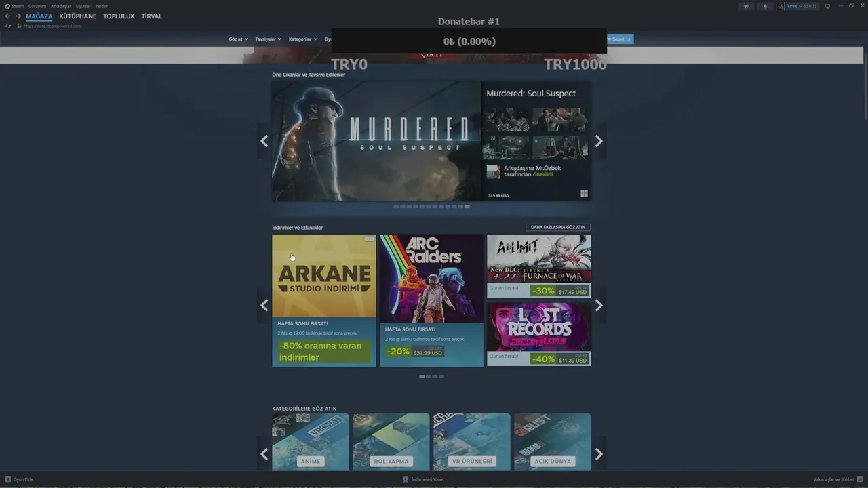The width and height of the screenshot is (868, 488).
Task: Select first dot of featured carousel pager
Action: [x=396, y=207]
